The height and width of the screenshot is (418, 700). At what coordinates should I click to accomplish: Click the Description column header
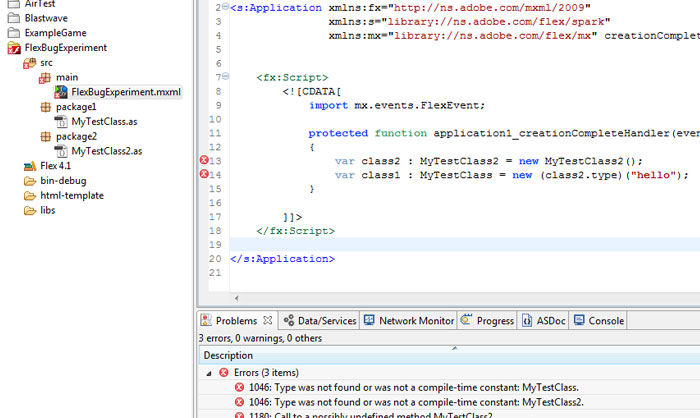pos(229,355)
